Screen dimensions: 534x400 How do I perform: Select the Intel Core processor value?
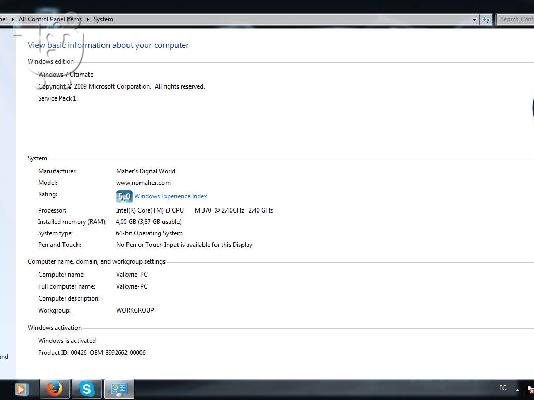tap(194, 210)
